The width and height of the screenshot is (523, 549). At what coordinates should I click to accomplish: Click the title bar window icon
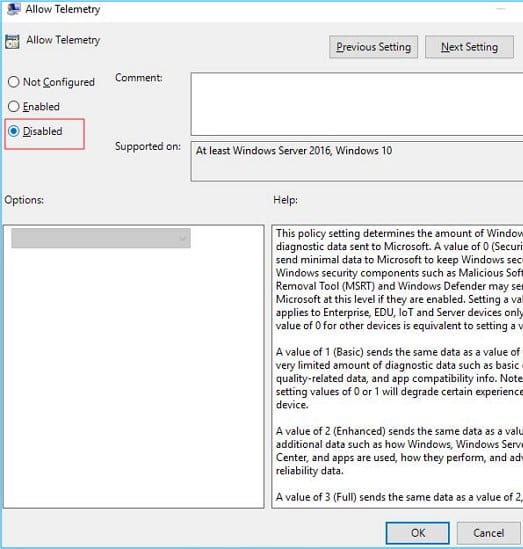[13, 9]
